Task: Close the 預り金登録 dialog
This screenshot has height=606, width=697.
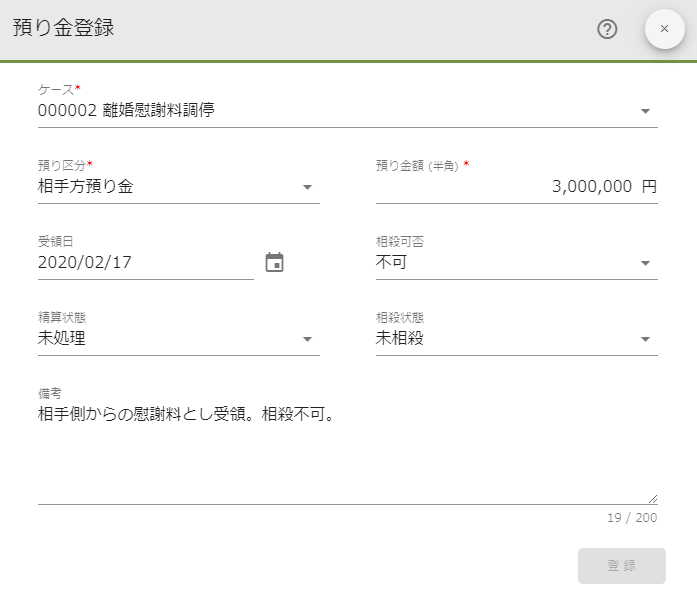Action: coord(665,29)
